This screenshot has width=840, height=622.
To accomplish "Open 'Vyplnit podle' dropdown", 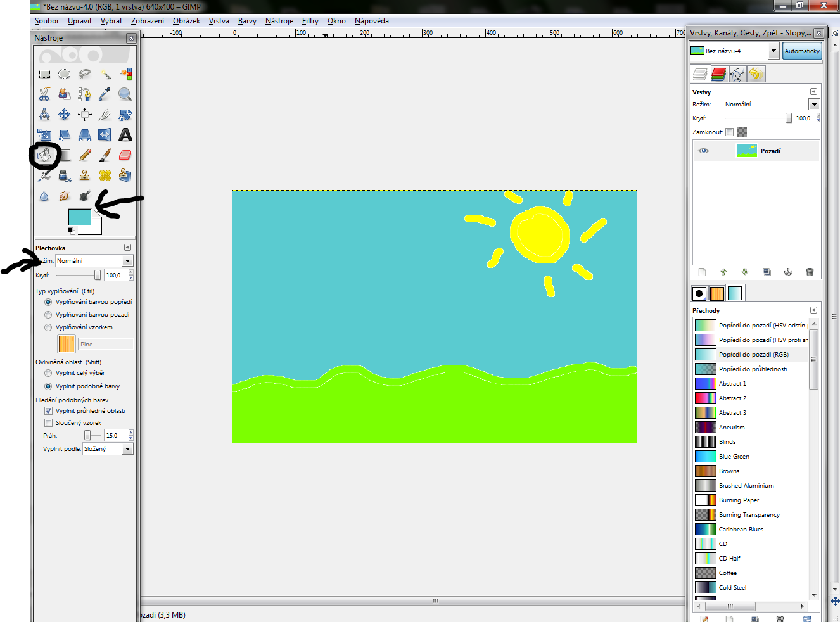I will click(127, 449).
